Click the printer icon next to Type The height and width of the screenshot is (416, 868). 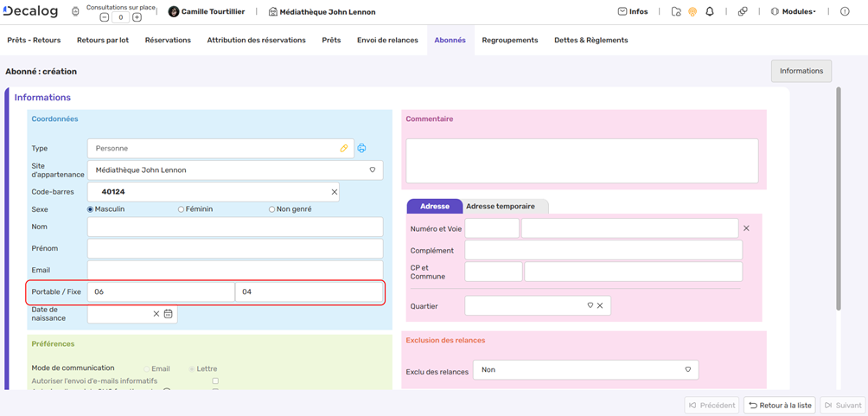(361, 149)
